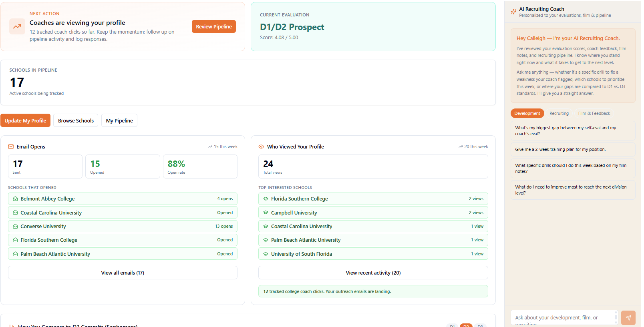Viewport: 644px width, 327px height.
Task: Select prompt about biggest self-eval gap
Action: (573, 131)
